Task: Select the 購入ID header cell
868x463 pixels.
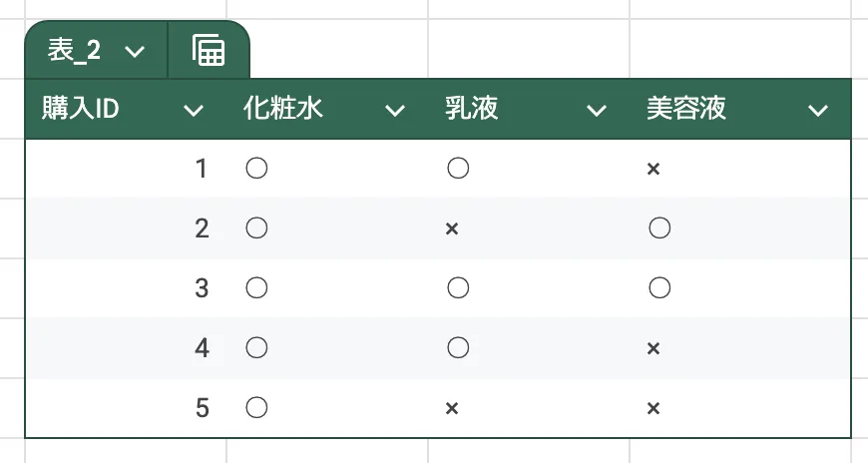Action: coord(127,109)
